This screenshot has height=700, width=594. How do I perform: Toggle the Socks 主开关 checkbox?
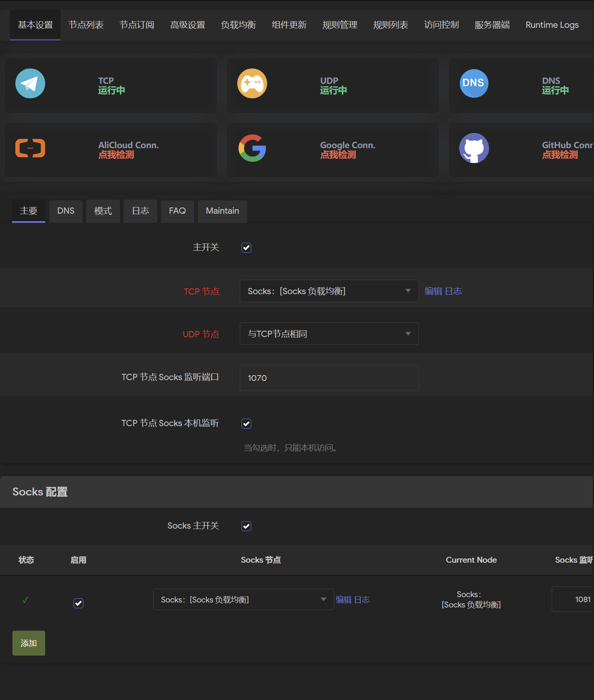click(246, 526)
